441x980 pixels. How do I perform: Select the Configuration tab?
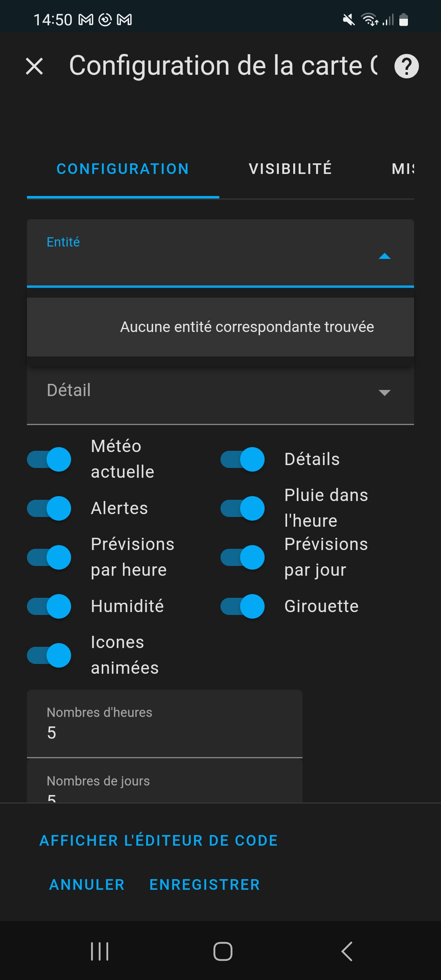[122, 169]
